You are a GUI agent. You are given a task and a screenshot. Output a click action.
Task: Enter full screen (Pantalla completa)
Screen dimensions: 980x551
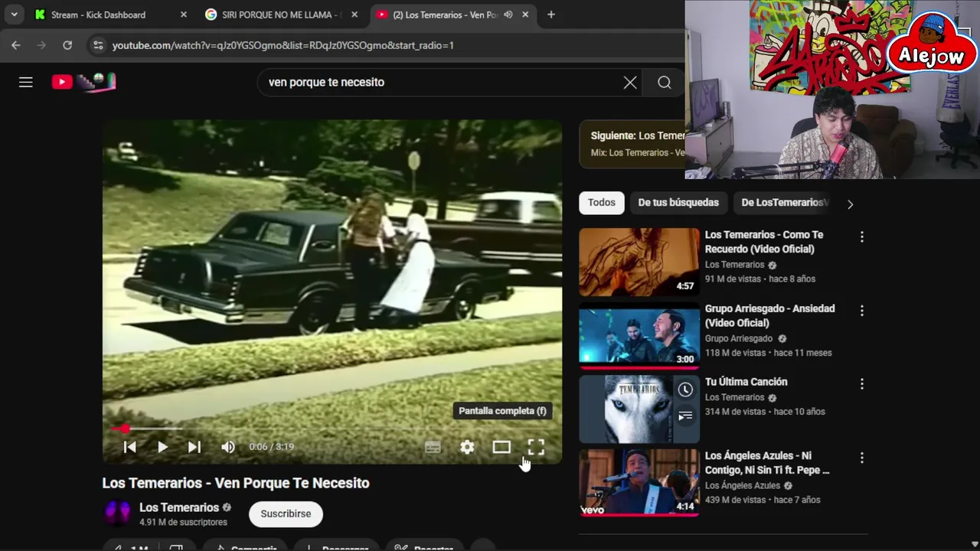point(536,447)
